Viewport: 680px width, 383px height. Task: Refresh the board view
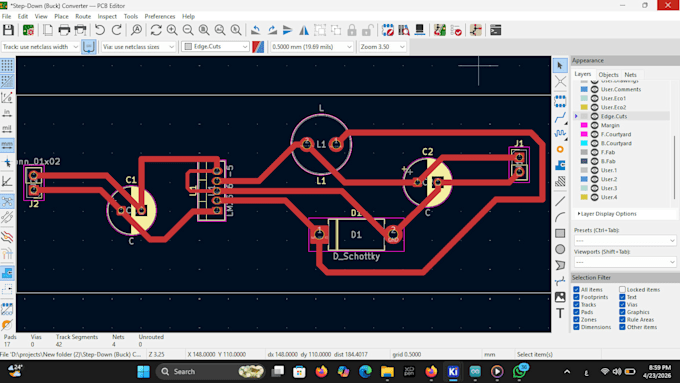[x=156, y=30]
